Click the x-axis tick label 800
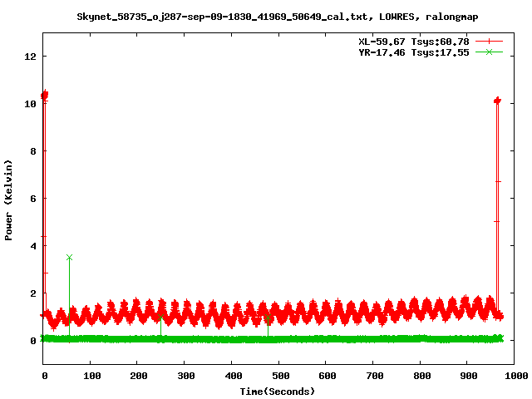Screen dimensions: 532x399 pyautogui.click(x=421, y=376)
